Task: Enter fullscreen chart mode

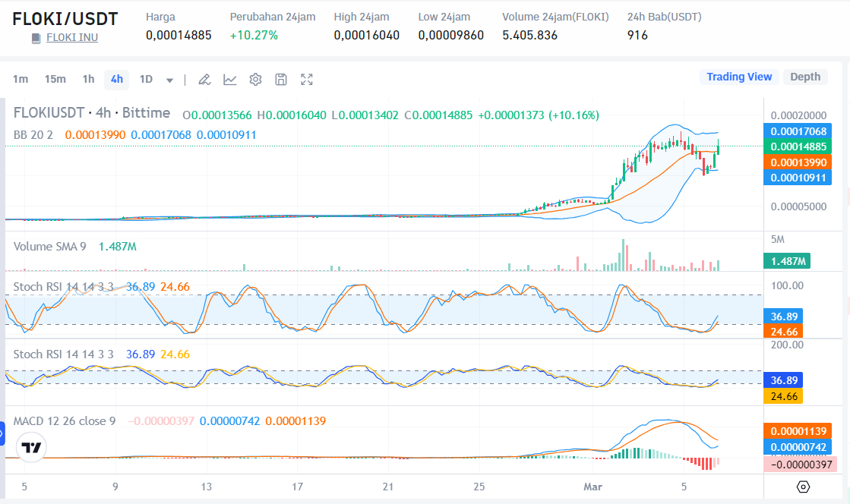Action: tap(307, 79)
